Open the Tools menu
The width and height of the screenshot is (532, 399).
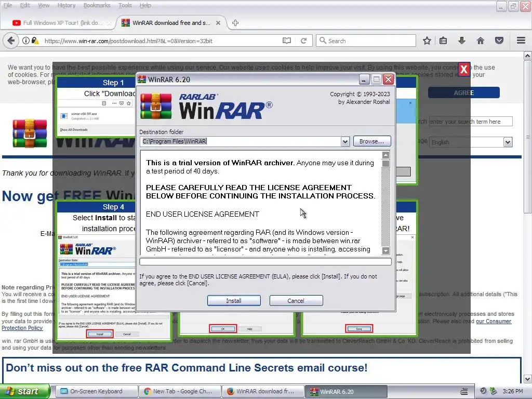[x=125, y=5]
